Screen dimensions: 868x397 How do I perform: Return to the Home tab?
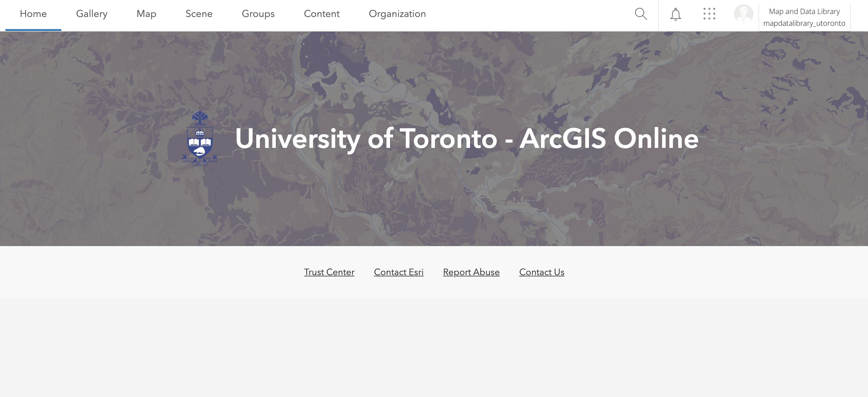click(x=33, y=14)
